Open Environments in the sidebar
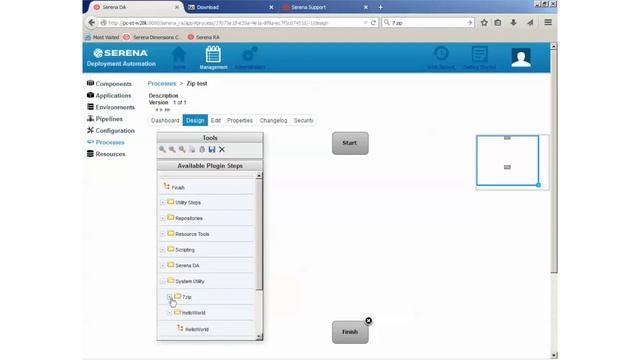 point(111,107)
